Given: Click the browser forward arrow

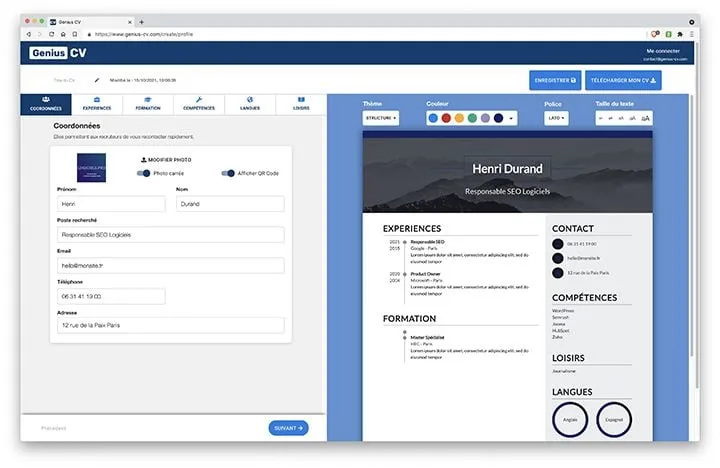Looking at the screenshot, I should [39, 34].
